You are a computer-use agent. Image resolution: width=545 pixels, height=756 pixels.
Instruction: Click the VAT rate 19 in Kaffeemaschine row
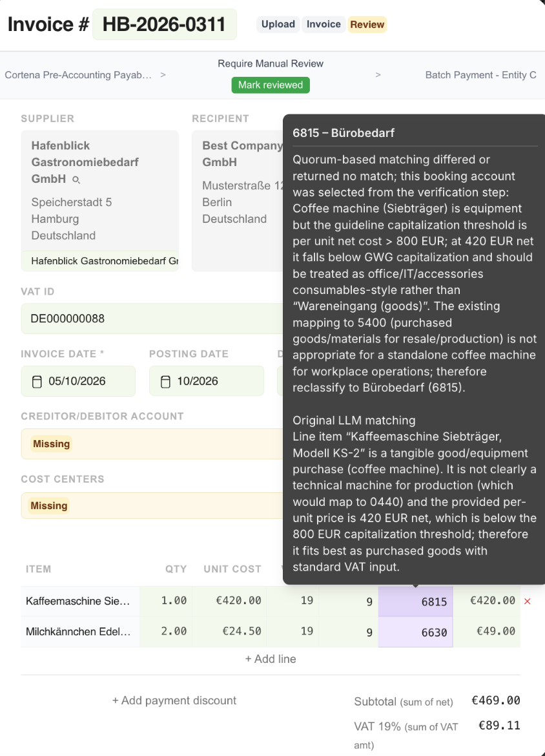(x=293, y=601)
